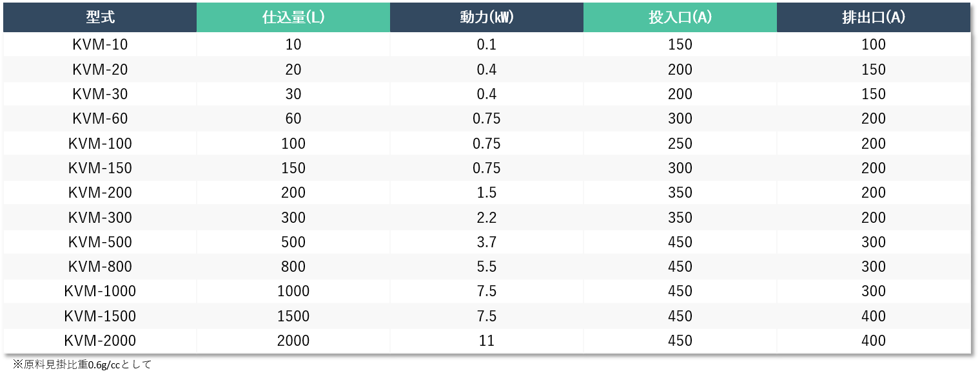Click the 3.7 power cell
This screenshot has width=980, height=378.
coord(487,242)
